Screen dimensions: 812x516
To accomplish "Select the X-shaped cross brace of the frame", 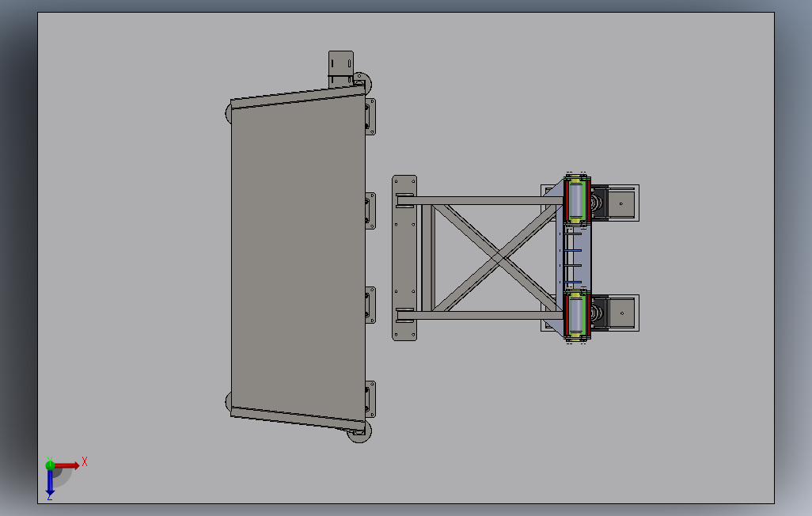I will tap(496, 257).
